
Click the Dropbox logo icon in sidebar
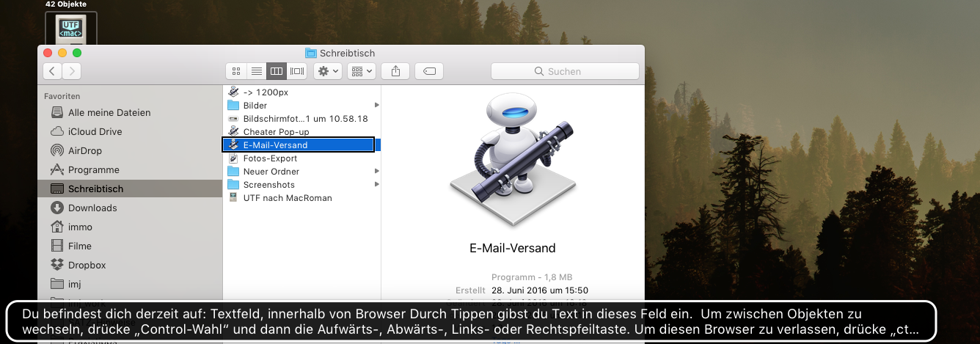tap(57, 265)
